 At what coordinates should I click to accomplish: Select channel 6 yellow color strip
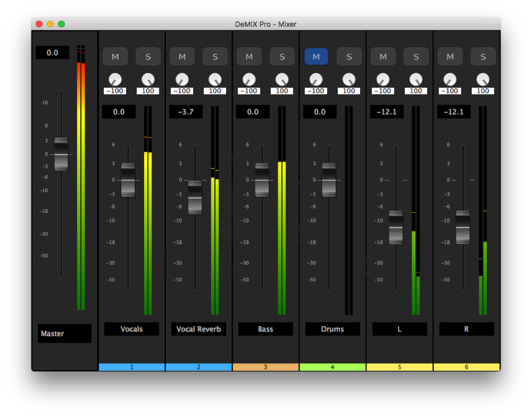tap(467, 367)
